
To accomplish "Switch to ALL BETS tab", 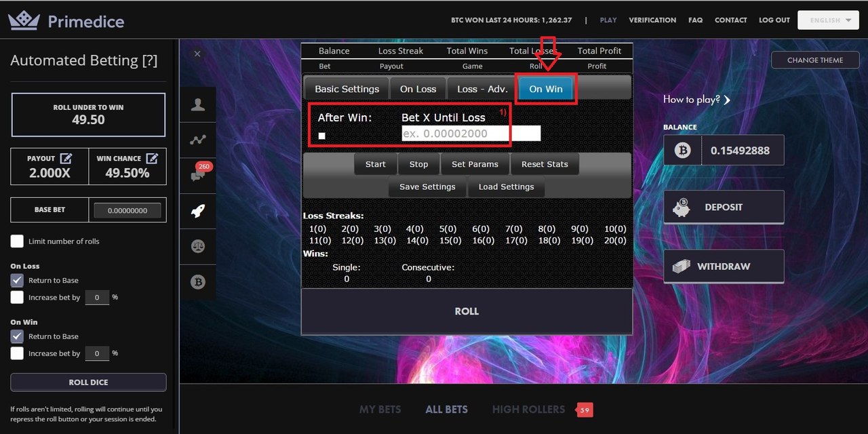I will 446,410.
